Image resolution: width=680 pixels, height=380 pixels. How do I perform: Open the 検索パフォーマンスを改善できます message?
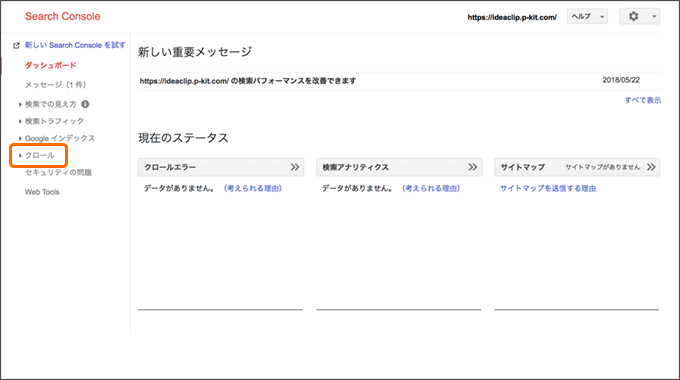pyautogui.click(x=248, y=81)
